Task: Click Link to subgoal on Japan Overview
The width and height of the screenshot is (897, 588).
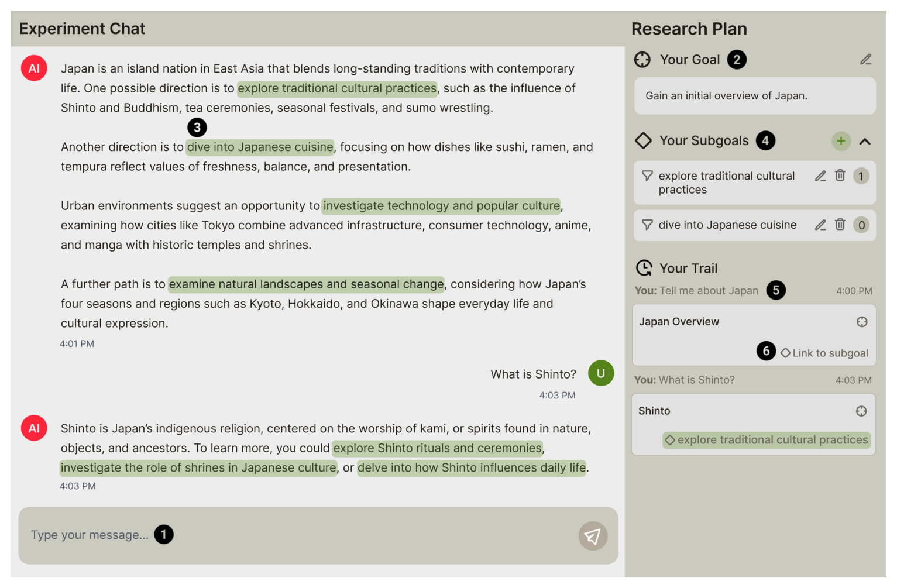Action: (824, 353)
